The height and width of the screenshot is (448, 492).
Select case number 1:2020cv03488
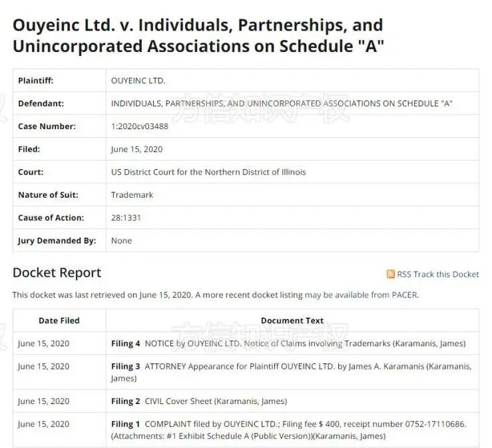pyautogui.click(x=140, y=126)
